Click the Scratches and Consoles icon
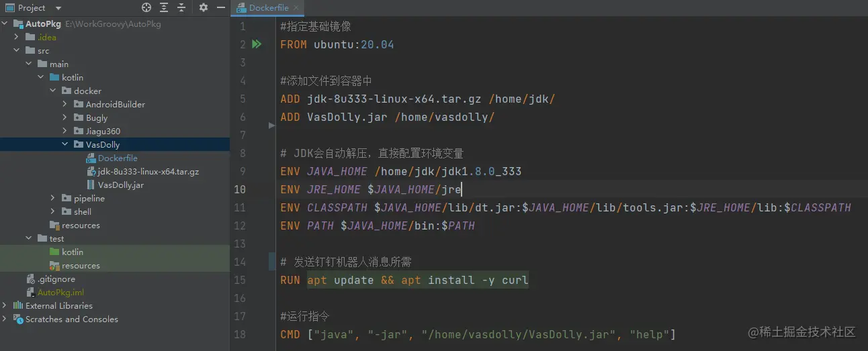Image resolution: width=868 pixels, height=351 pixels. [x=18, y=319]
